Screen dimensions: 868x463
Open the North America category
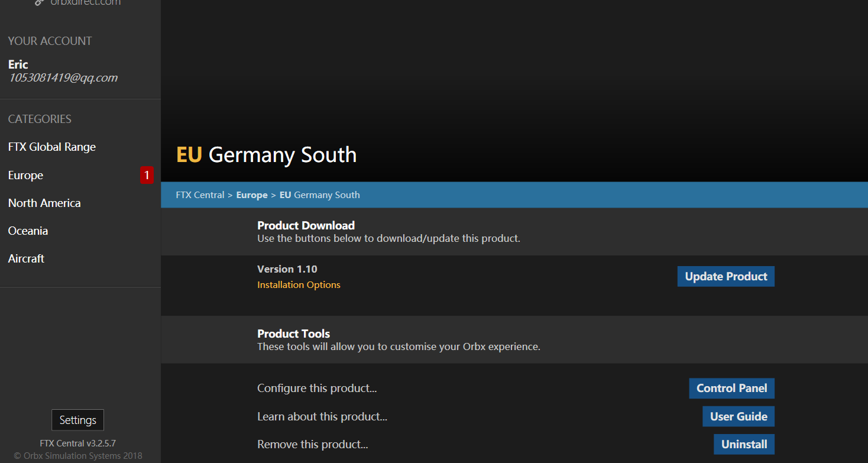pyautogui.click(x=44, y=203)
